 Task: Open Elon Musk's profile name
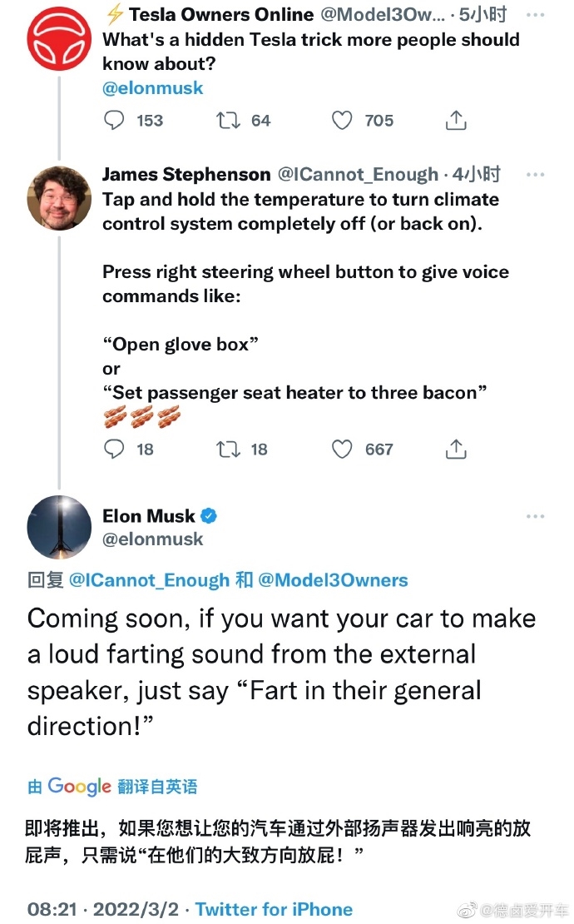(x=148, y=516)
